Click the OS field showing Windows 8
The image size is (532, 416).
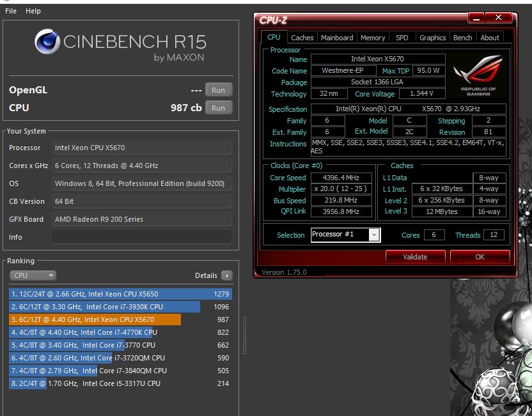click(x=142, y=183)
